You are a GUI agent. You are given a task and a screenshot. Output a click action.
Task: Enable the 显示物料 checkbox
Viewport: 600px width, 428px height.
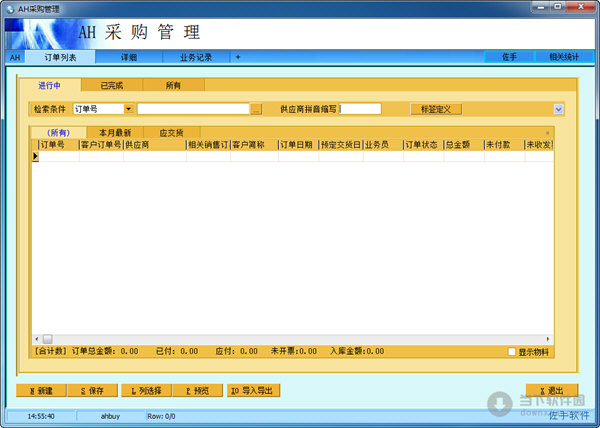[x=512, y=352]
